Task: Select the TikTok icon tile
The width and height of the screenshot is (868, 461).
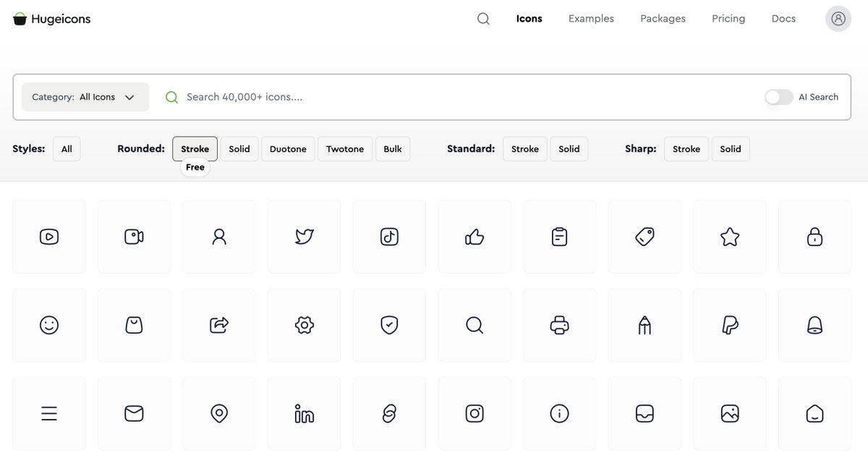Action: 389,237
